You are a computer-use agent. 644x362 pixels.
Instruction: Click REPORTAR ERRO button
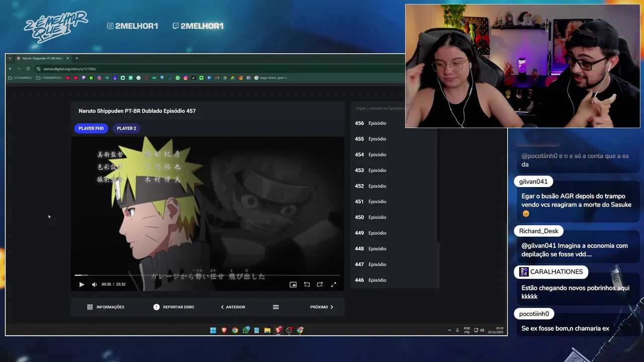coord(174,307)
